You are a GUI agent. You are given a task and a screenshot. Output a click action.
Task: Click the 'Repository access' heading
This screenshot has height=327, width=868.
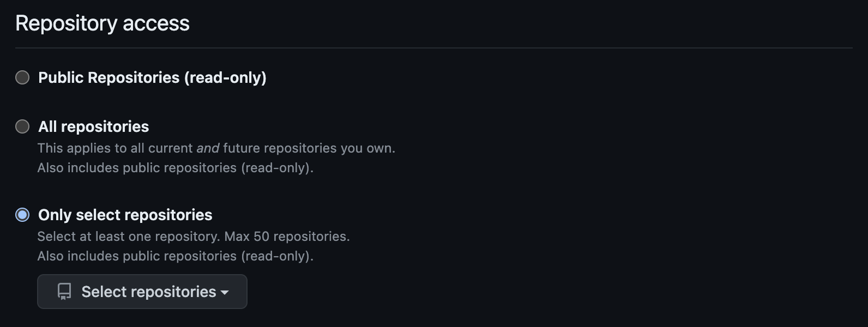[x=103, y=23]
